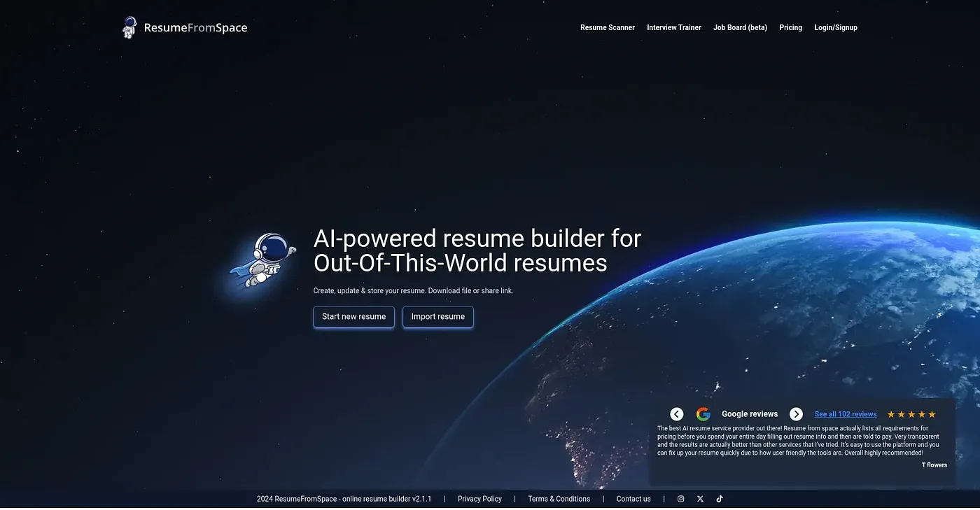Show the previous Google review
Viewport: 980px width, 510px height.
click(x=676, y=414)
